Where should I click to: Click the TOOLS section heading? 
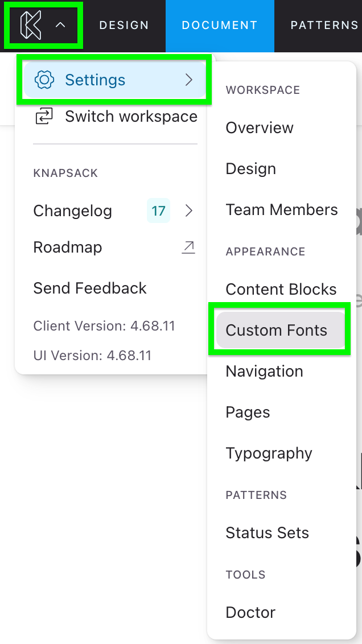coord(245,575)
